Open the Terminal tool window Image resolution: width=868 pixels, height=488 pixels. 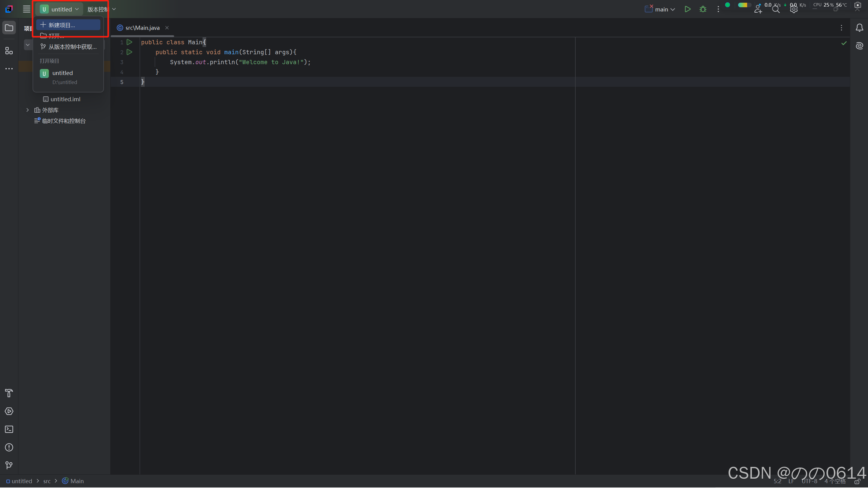click(9, 429)
